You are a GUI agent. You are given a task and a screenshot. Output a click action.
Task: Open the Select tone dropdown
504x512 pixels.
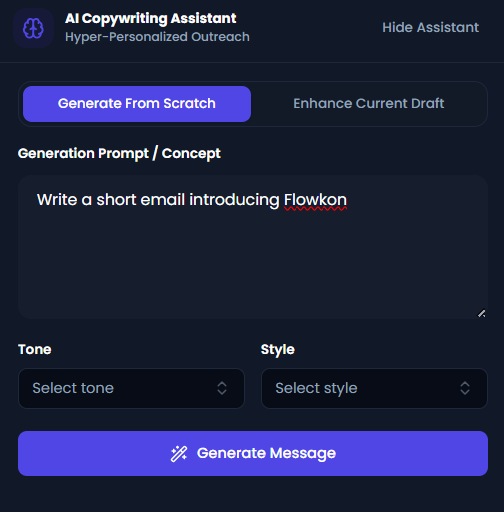coord(131,388)
